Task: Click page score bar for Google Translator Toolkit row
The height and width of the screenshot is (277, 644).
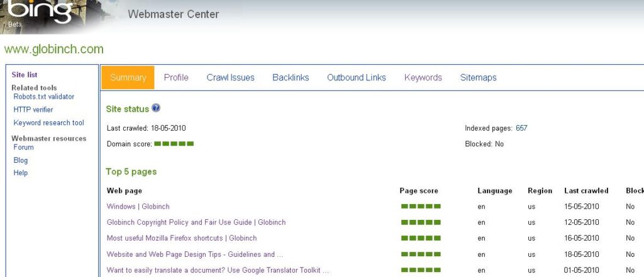Action: pos(421,270)
